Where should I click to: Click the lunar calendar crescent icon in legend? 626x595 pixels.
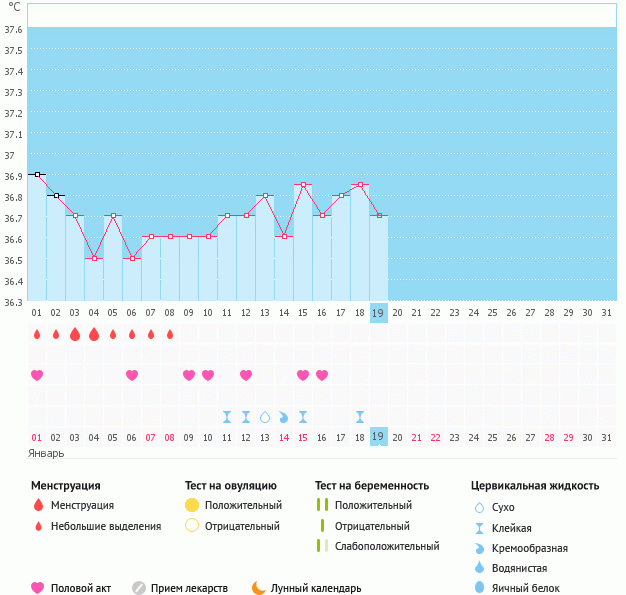259,588
